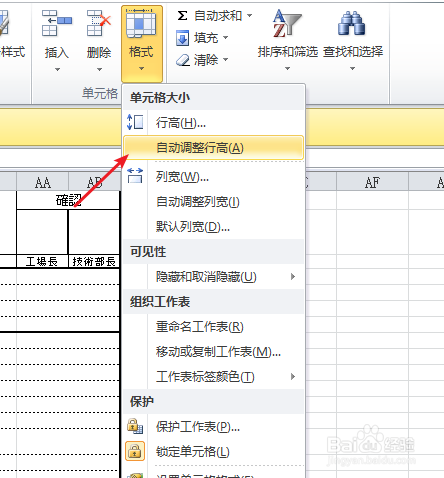Expand the Hide and Unhide (隐藏和取消隐藏) submenu arrow
Screen dimensions: 444x478
point(293,276)
